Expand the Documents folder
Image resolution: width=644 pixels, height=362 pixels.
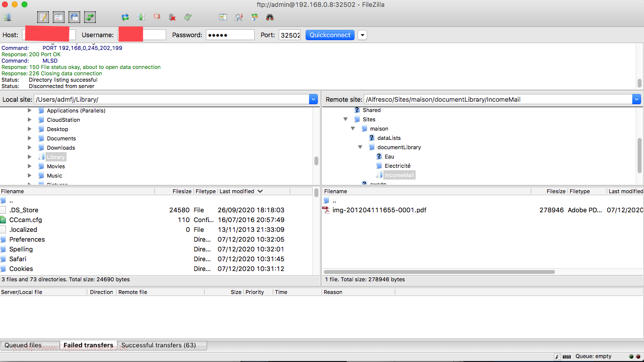tap(30, 138)
